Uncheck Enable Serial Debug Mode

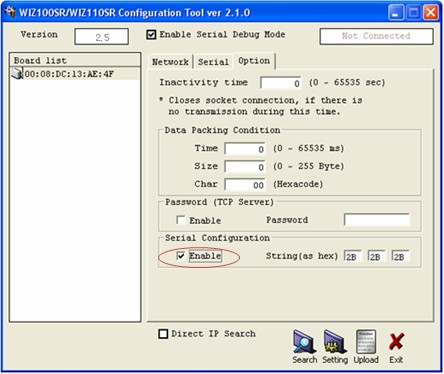[151, 35]
